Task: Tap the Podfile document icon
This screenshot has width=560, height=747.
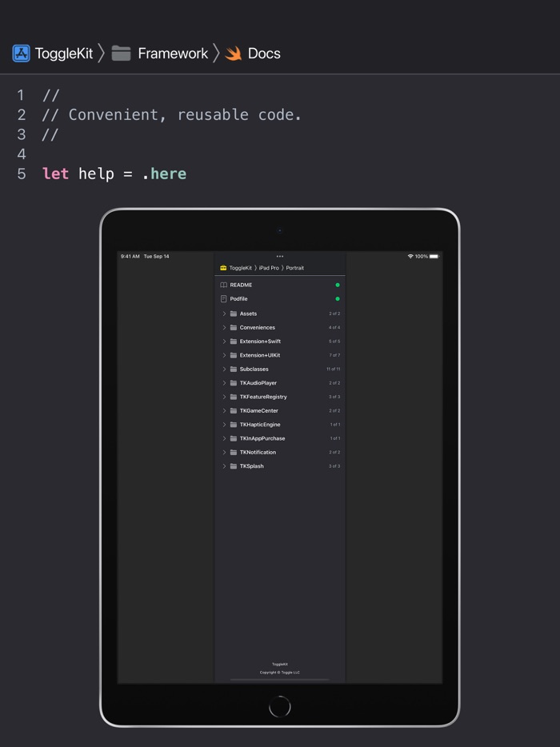Action: pos(224,299)
